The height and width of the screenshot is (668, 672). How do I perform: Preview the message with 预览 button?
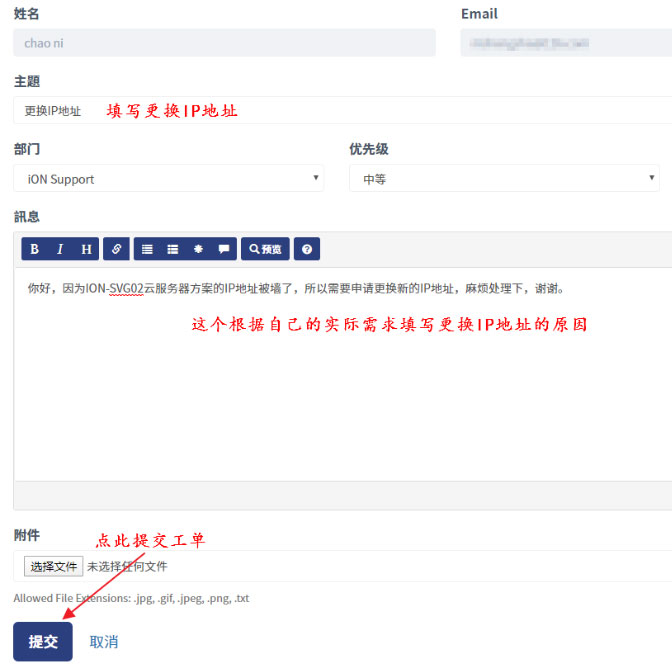(x=265, y=249)
